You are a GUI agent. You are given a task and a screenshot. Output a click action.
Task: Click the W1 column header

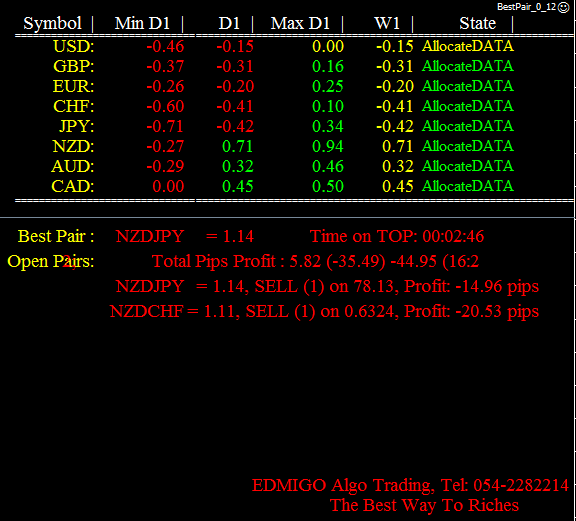tap(387, 23)
